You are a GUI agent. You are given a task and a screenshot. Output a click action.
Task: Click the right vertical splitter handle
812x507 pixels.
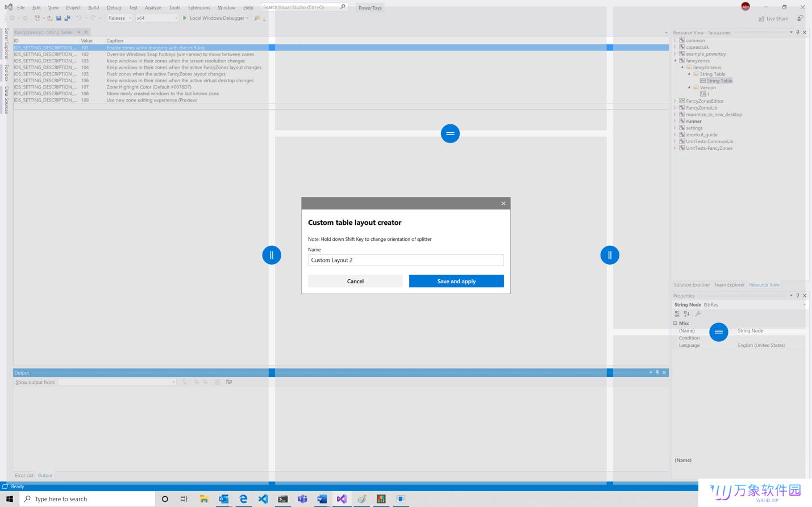(x=610, y=255)
